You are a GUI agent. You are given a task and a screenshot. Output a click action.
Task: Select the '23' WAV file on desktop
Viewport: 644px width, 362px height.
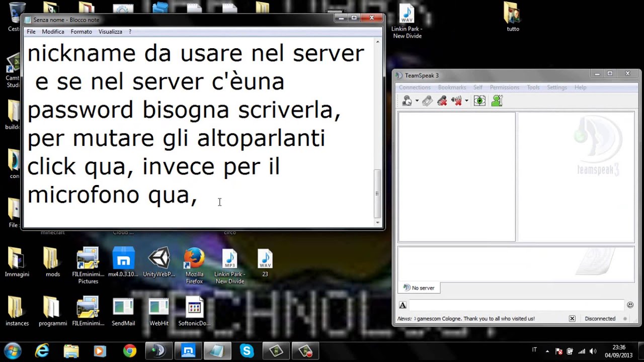(265, 262)
